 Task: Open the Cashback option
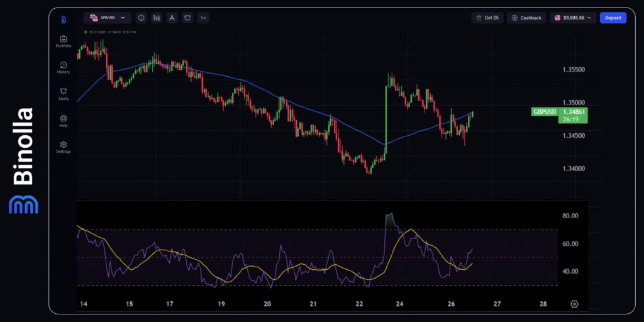coord(526,18)
